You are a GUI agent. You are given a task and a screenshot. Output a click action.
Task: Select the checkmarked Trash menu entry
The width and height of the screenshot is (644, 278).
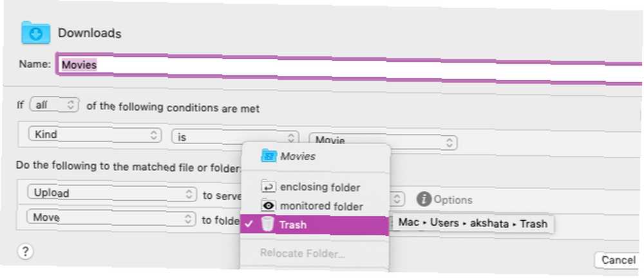pyautogui.click(x=315, y=225)
